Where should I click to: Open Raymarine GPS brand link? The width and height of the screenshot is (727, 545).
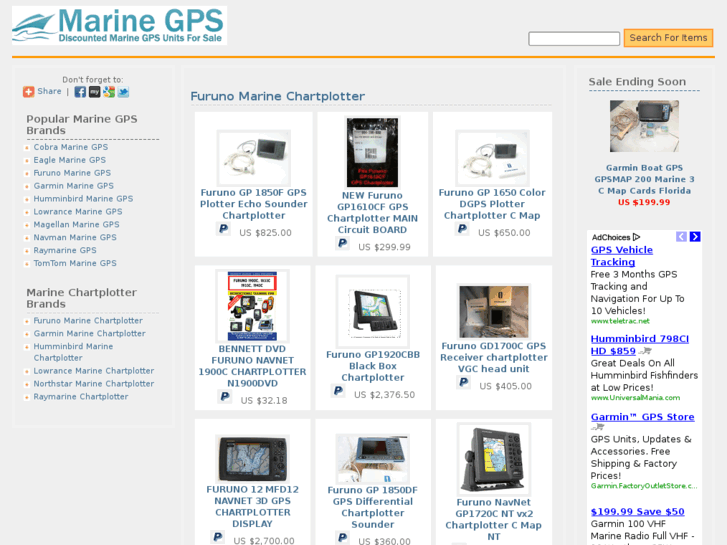65,250
